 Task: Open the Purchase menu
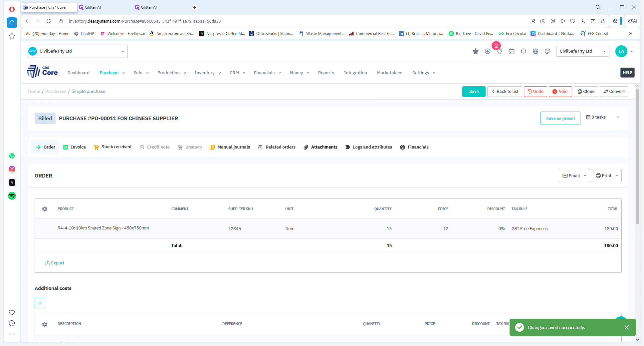tap(112, 73)
